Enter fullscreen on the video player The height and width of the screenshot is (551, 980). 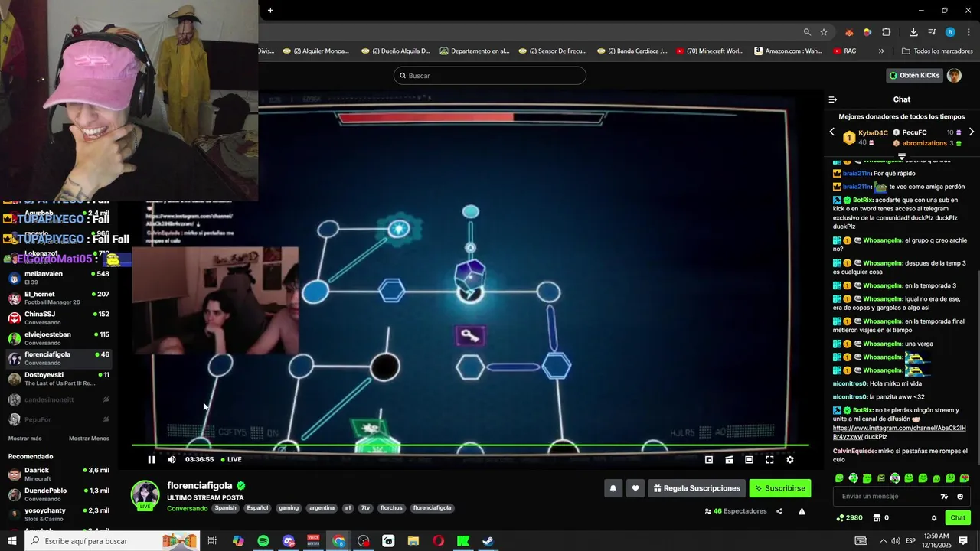click(x=769, y=459)
